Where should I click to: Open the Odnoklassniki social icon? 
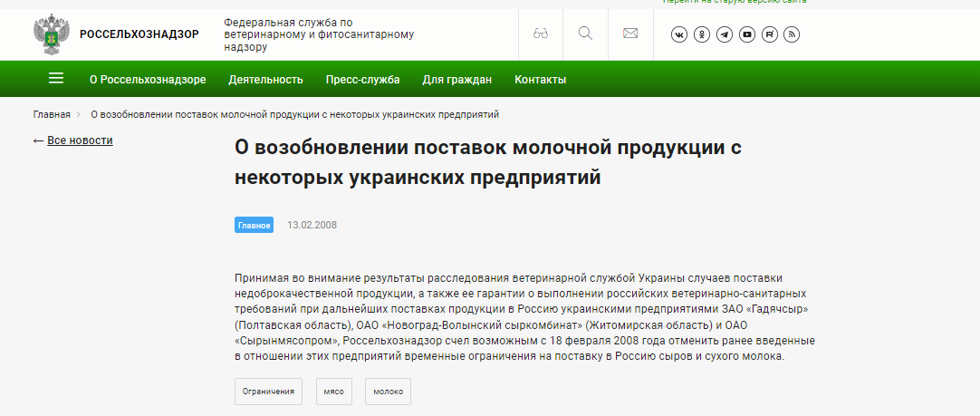[702, 34]
